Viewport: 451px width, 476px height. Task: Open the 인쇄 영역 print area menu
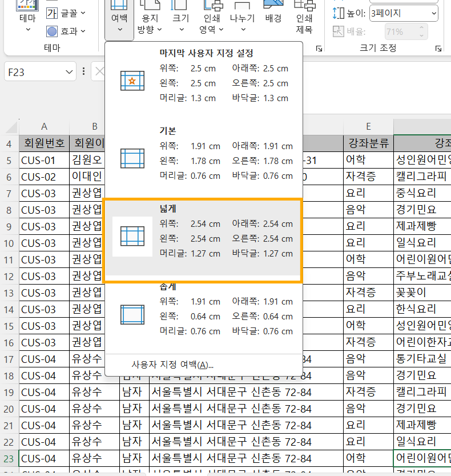point(211,23)
